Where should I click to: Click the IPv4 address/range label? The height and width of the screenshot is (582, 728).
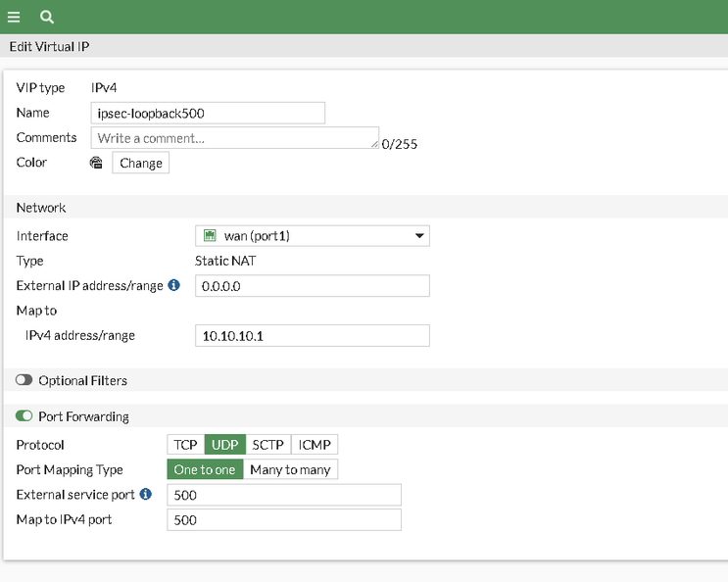click(x=80, y=335)
